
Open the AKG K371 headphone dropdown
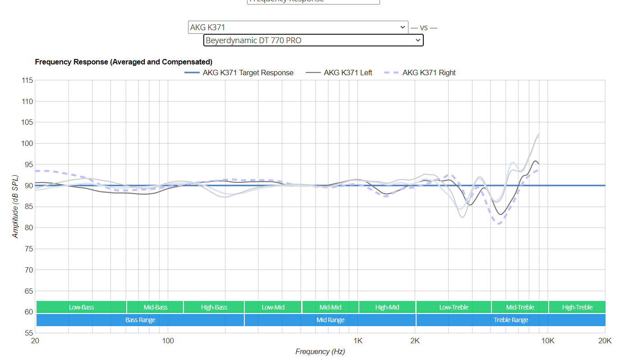[x=298, y=27]
